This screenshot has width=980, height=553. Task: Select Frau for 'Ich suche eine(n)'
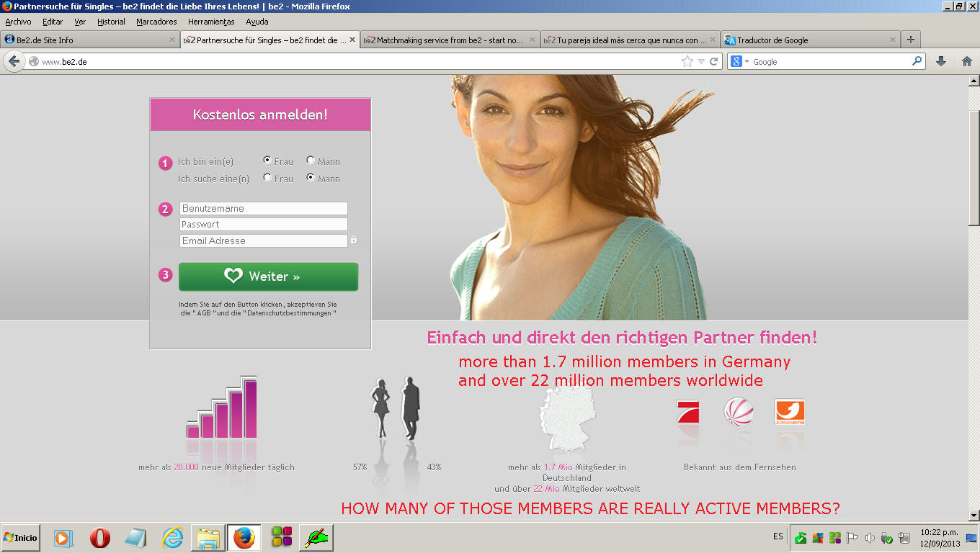click(x=267, y=177)
